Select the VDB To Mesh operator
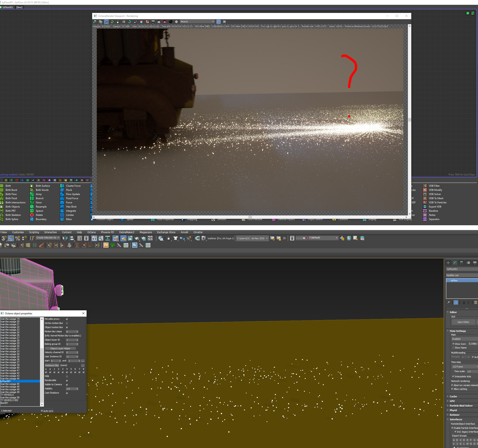Screen dimensions: 478x448 click(x=436, y=198)
